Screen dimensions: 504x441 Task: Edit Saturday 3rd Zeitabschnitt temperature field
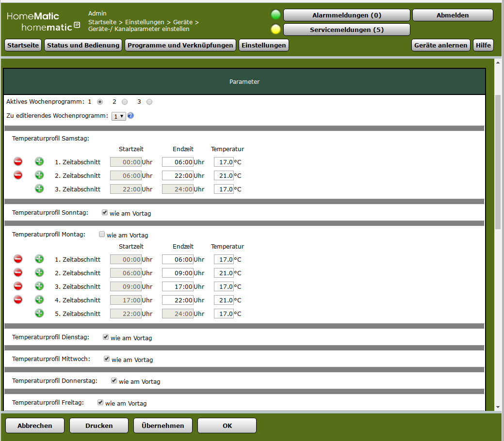(224, 189)
